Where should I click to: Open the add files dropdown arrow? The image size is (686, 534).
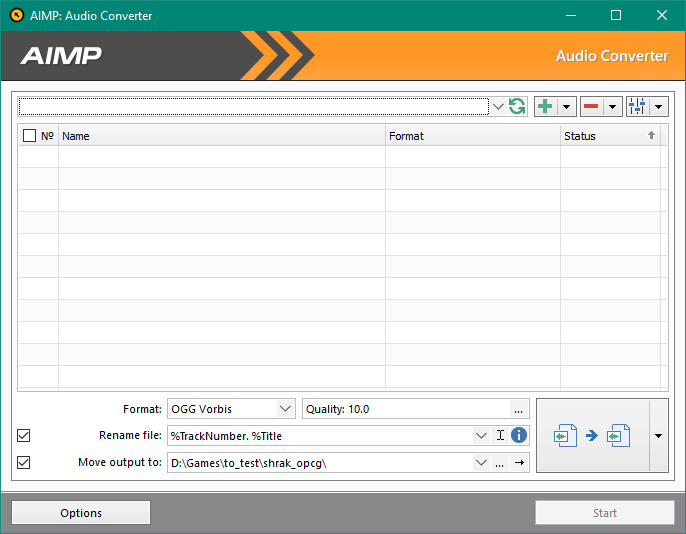click(x=566, y=107)
